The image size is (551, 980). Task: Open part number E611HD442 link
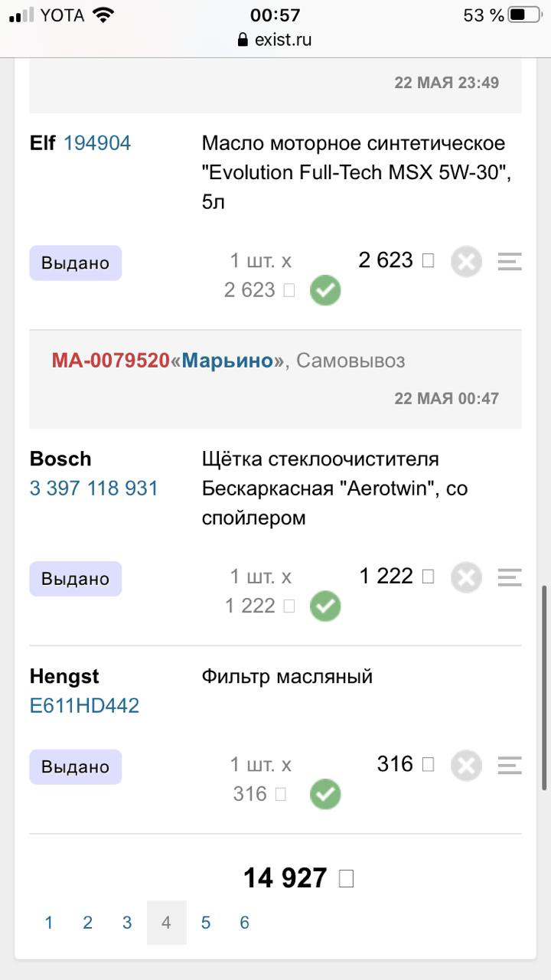tap(84, 706)
